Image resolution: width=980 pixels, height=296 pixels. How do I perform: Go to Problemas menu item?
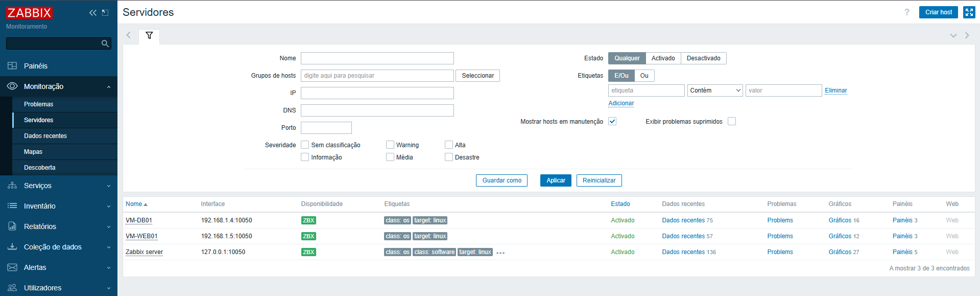click(x=38, y=104)
